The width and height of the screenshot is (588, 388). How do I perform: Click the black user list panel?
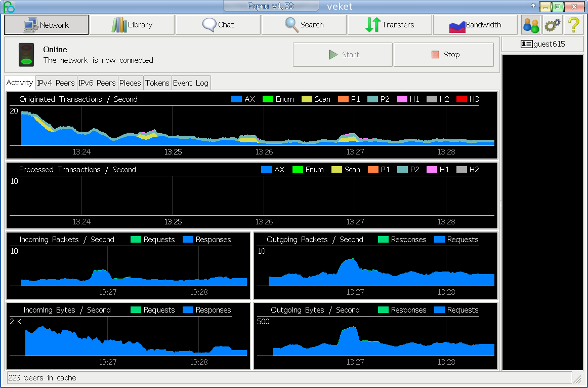tap(542, 212)
